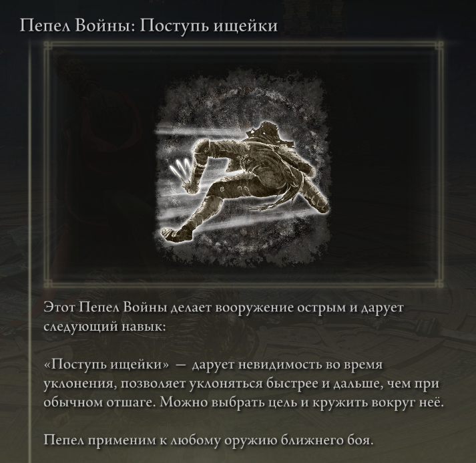The height and width of the screenshot is (463, 476).
Task: Click the word ищейки in the title
Action: point(246,27)
